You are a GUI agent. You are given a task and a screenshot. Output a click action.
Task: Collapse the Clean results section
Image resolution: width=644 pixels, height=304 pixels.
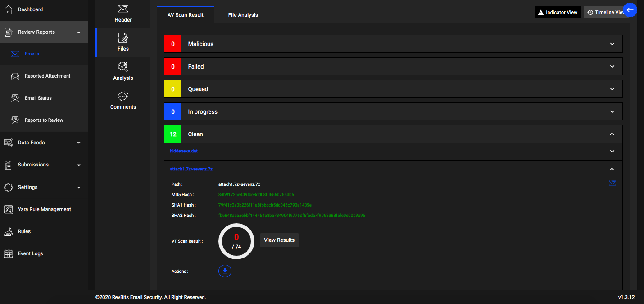(x=612, y=134)
